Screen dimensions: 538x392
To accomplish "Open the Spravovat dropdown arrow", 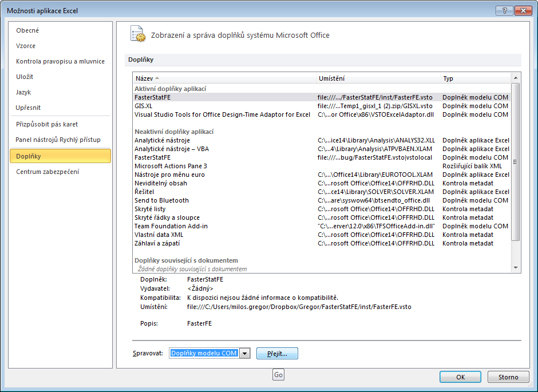I will coord(244,353).
